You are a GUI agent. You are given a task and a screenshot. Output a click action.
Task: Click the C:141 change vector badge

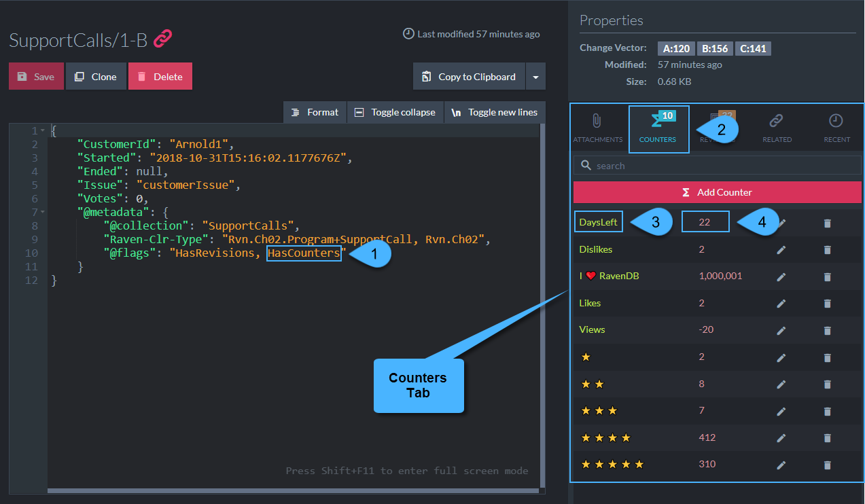753,48
